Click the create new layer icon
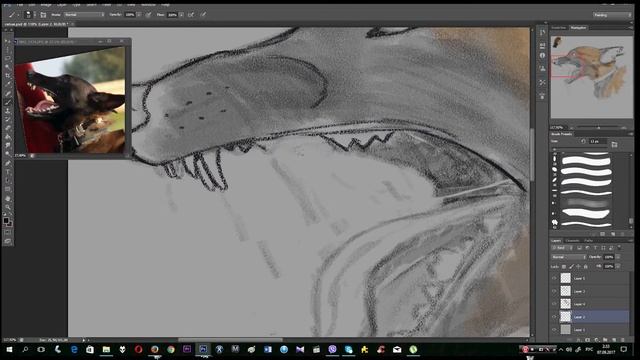 [614, 340]
